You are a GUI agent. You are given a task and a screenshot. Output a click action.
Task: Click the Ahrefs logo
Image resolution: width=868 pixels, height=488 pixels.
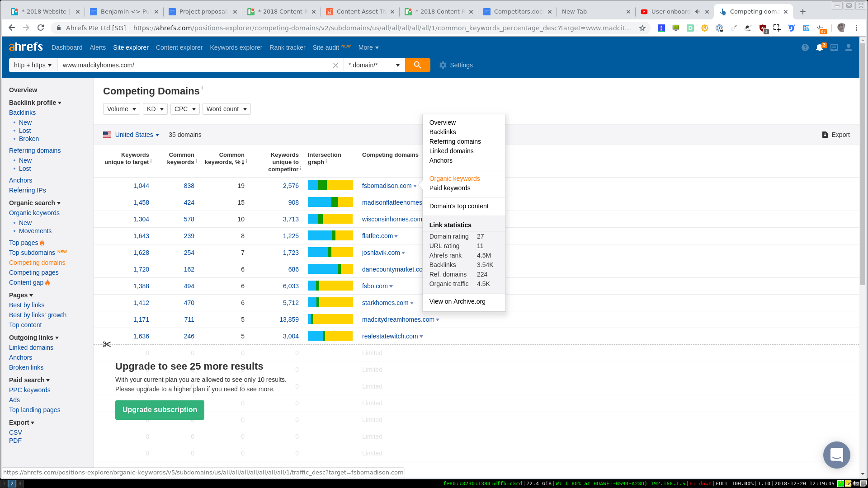(x=26, y=47)
